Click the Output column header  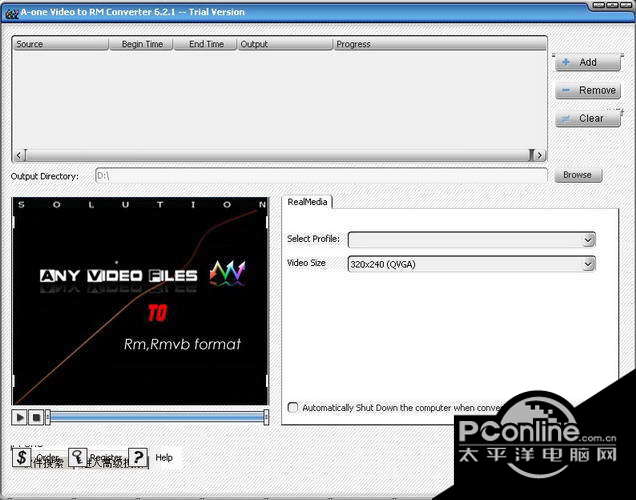[x=285, y=44]
